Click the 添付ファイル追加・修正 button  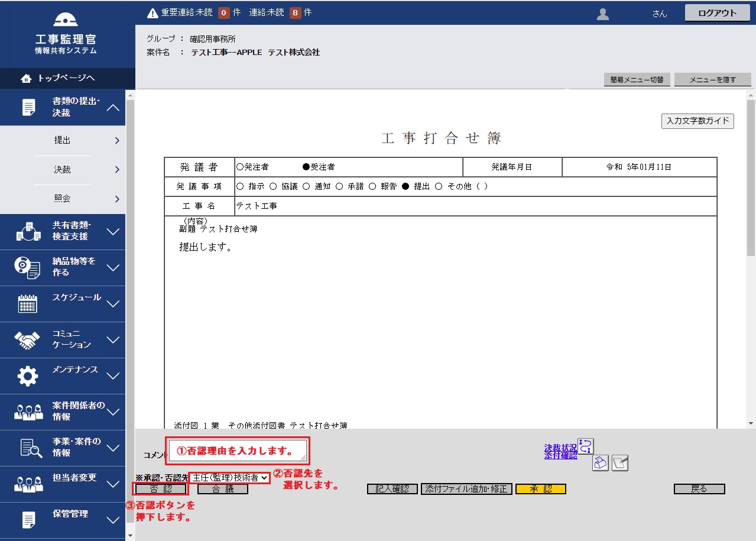(466, 489)
